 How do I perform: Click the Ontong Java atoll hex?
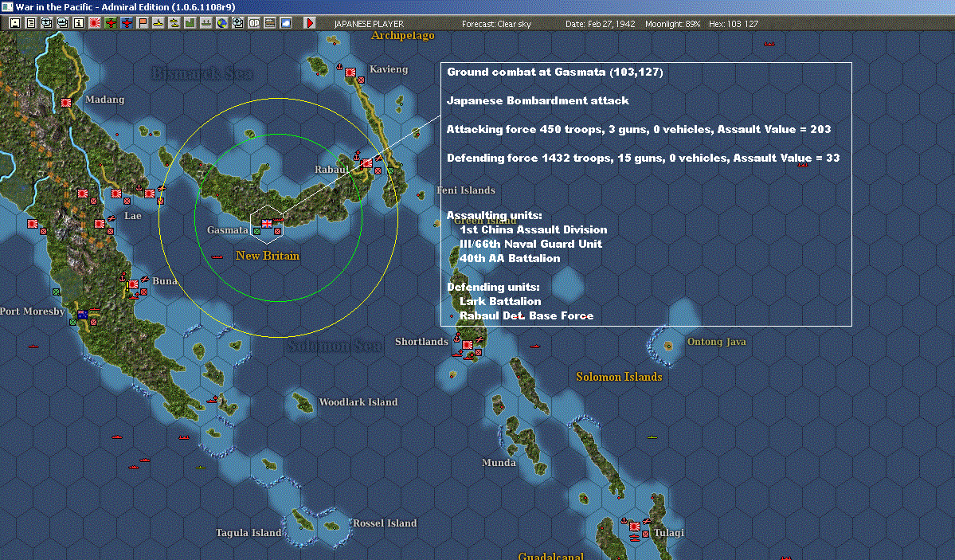click(x=668, y=346)
